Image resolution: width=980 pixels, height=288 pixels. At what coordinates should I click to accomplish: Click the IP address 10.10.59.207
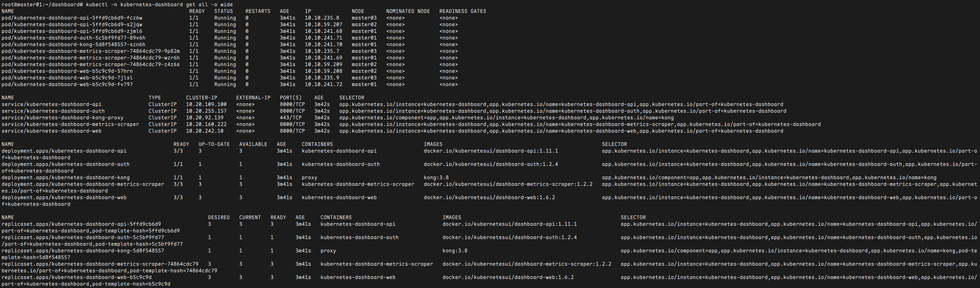click(324, 25)
